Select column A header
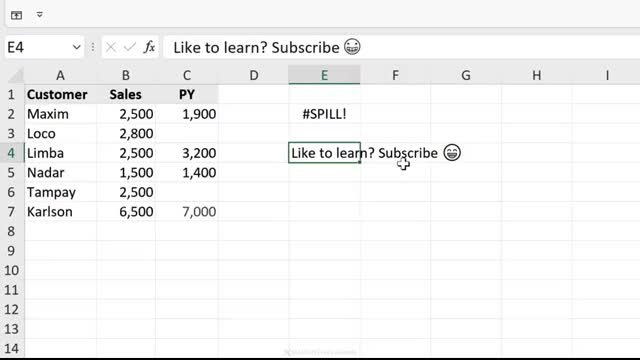640x360 pixels. click(60, 76)
